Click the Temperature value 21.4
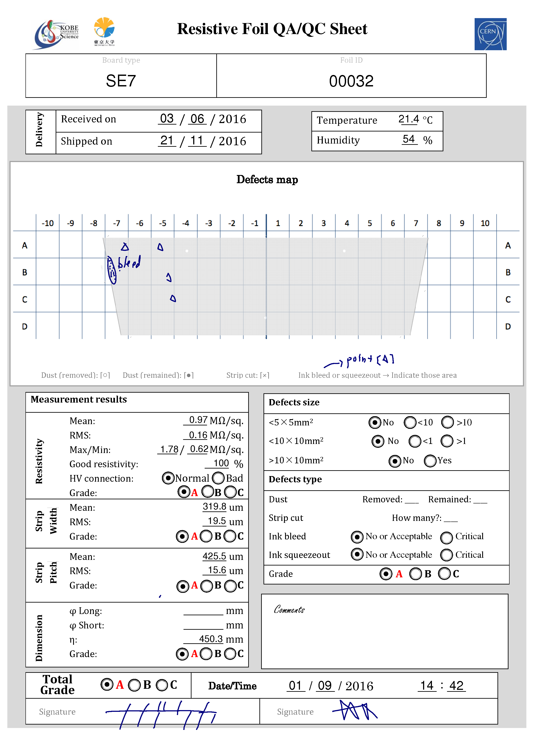The image size is (535, 756). 408,119
